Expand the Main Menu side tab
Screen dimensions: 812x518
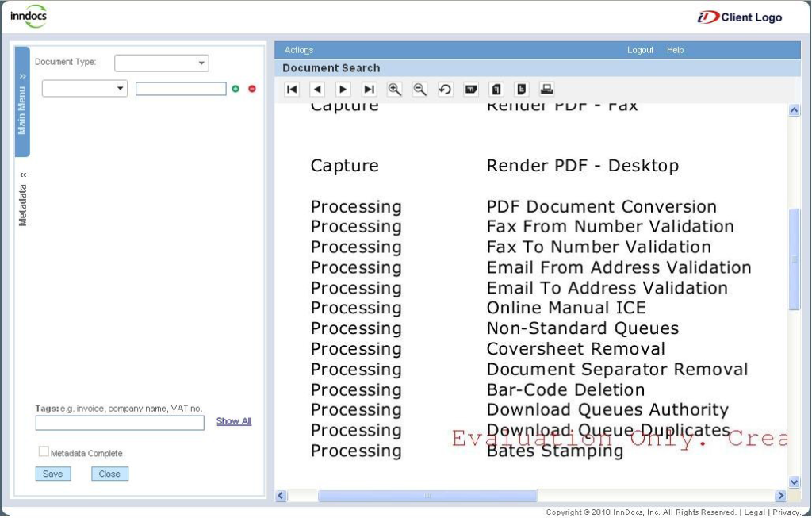point(22,102)
